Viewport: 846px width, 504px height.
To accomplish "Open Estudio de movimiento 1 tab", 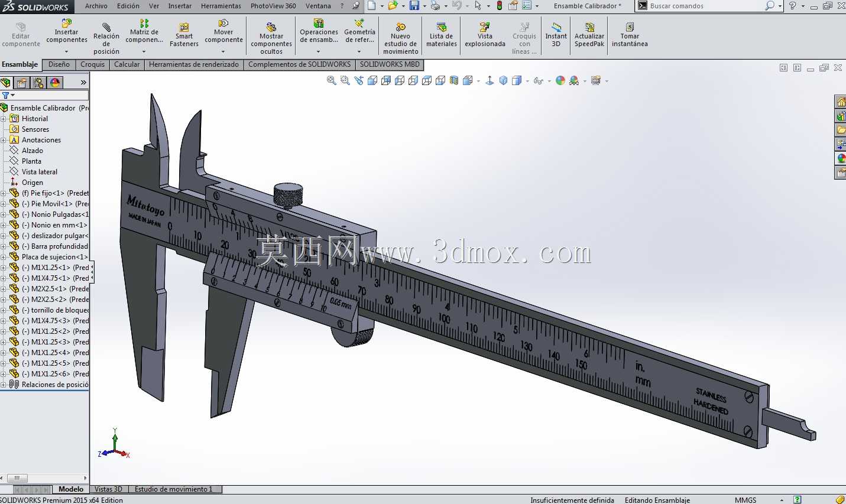I will point(174,489).
